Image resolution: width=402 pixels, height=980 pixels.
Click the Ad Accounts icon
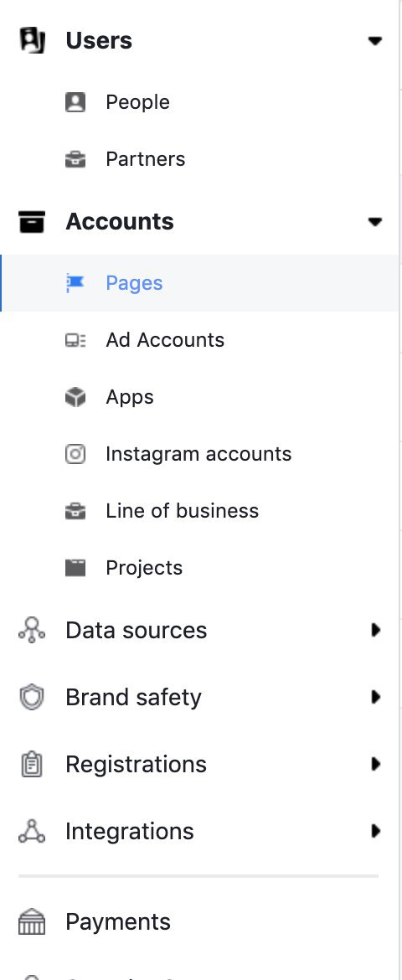75,340
